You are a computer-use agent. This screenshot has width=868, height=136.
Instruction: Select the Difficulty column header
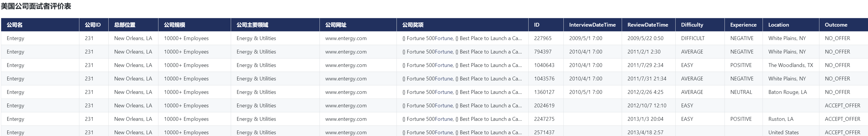tap(692, 25)
